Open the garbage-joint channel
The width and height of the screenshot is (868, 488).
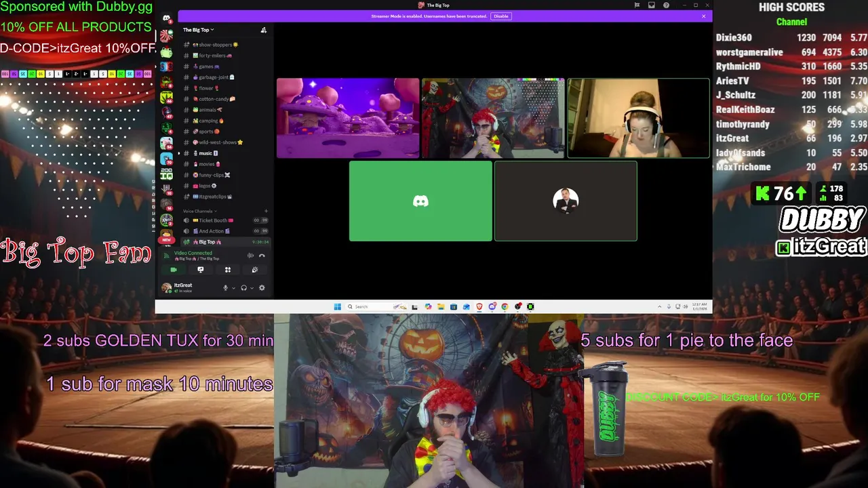tap(226, 77)
